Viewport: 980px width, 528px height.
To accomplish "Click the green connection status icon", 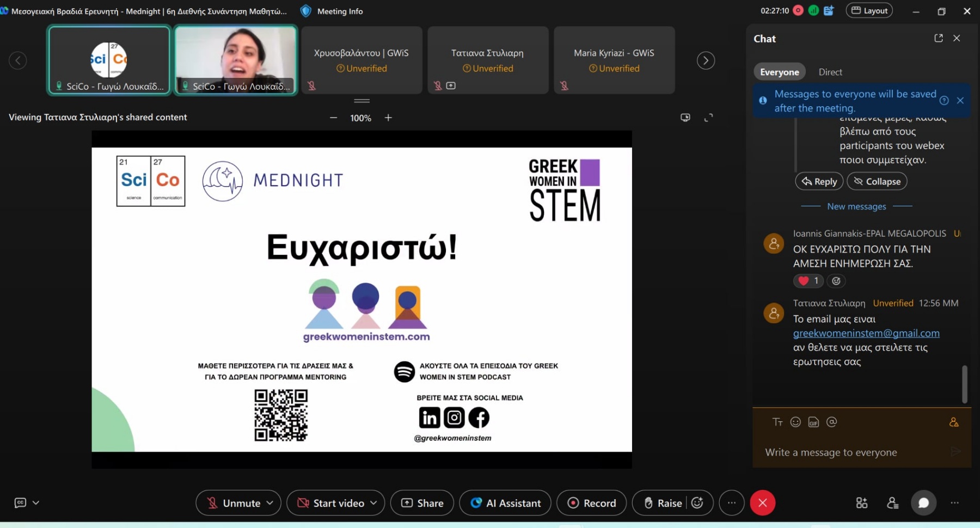I will (813, 10).
